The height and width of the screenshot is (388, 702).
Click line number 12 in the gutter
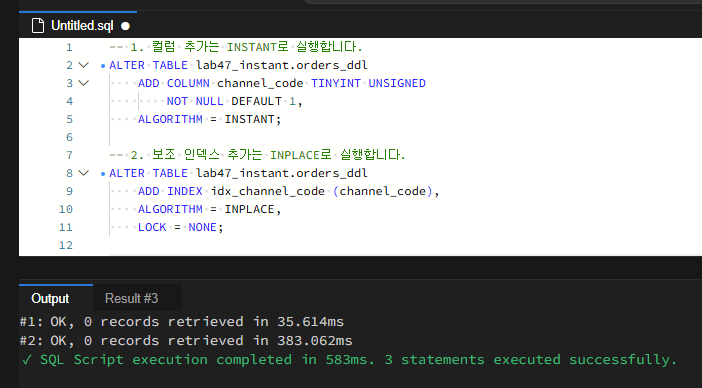(x=66, y=245)
